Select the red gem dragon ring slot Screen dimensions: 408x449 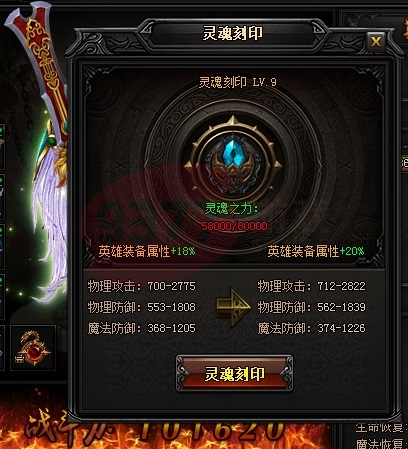33,348
